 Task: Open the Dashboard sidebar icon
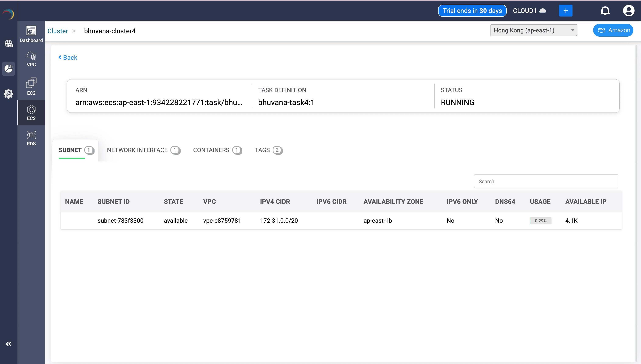point(31,34)
